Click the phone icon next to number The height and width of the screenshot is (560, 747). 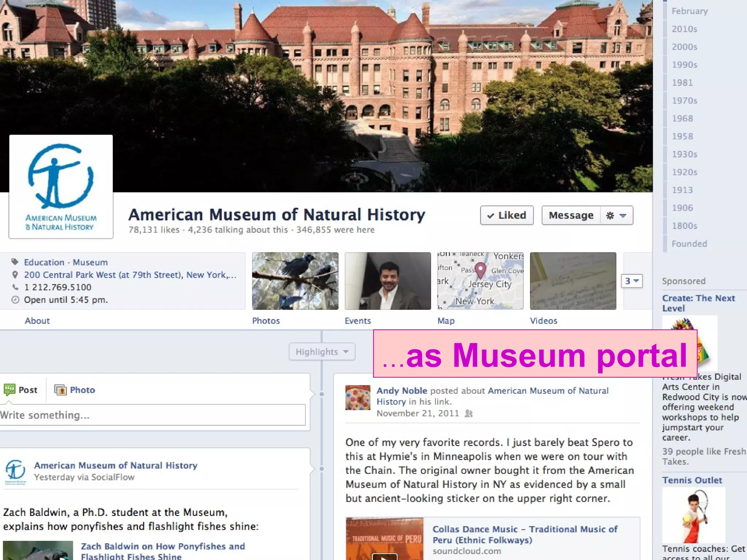(15, 287)
